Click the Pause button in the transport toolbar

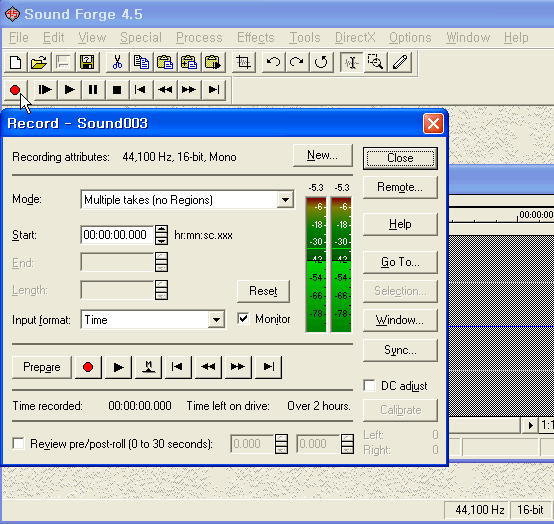93,90
